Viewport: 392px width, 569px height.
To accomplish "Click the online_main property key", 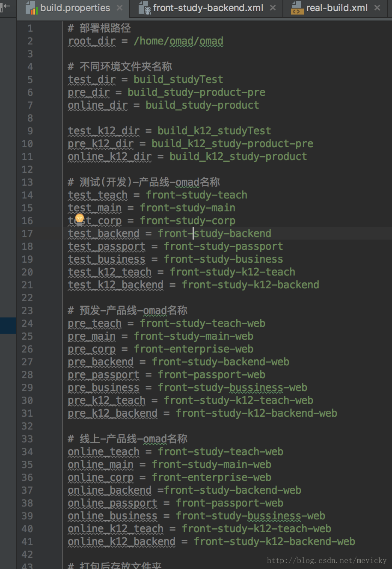I will (101, 465).
